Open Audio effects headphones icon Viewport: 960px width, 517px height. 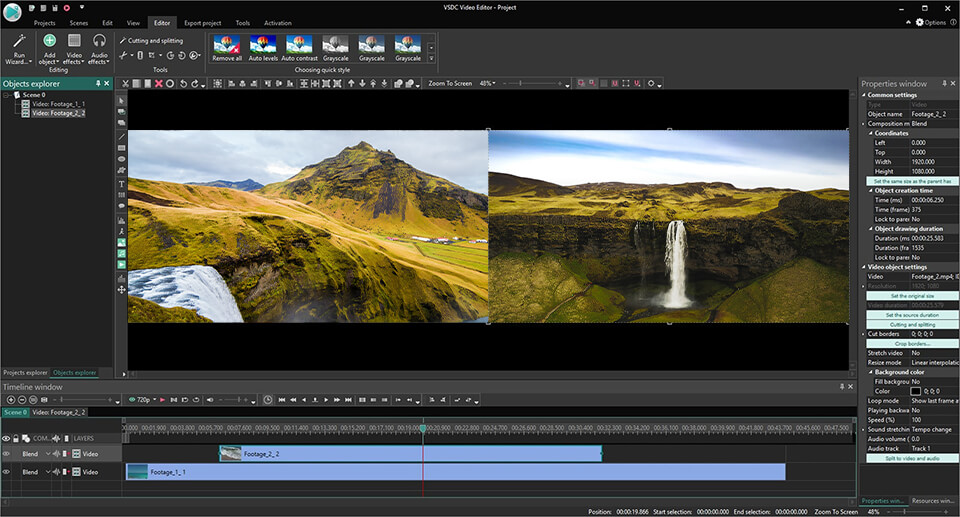tap(99, 41)
